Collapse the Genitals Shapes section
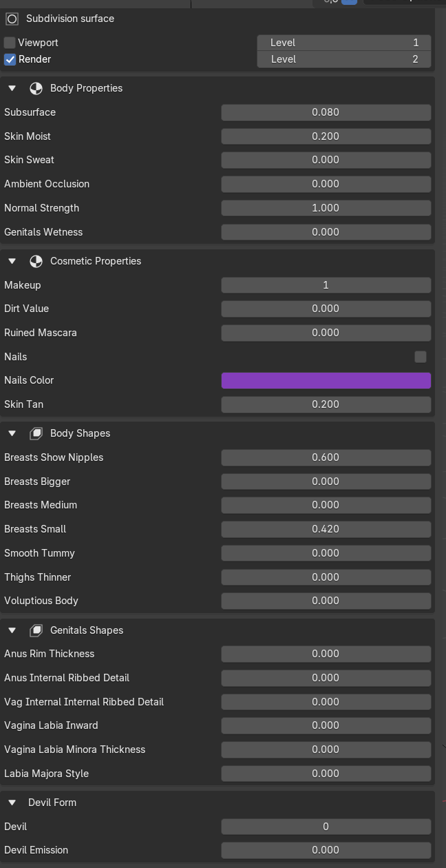Screen dimensions: 446x868 click(x=12, y=630)
